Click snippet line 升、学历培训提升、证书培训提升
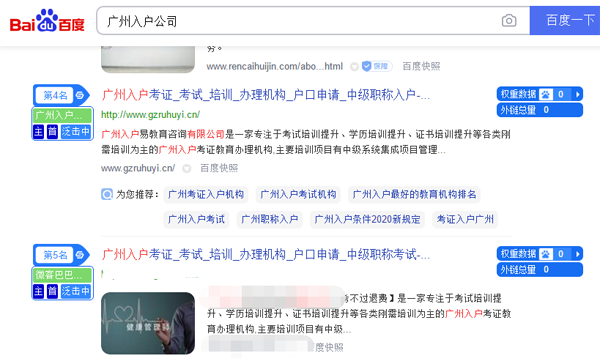 tap(359, 314)
